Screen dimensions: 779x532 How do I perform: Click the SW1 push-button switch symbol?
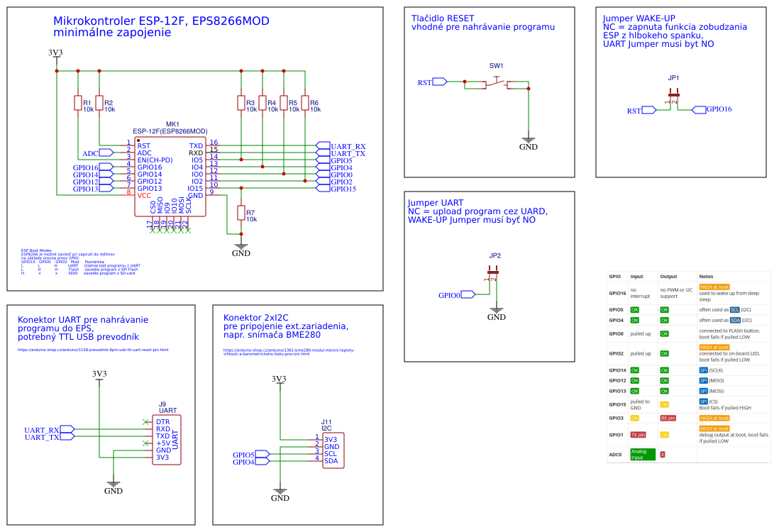497,83
